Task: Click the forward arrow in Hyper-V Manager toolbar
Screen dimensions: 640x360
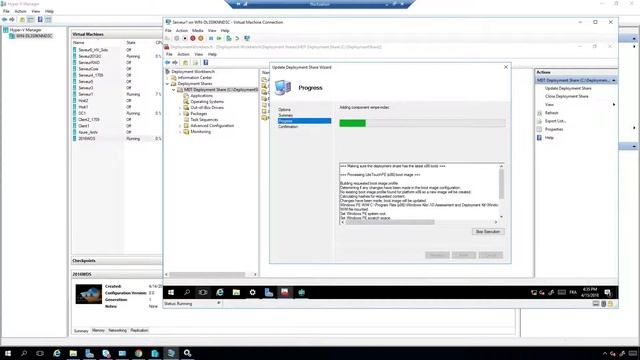Action: coord(12,20)
